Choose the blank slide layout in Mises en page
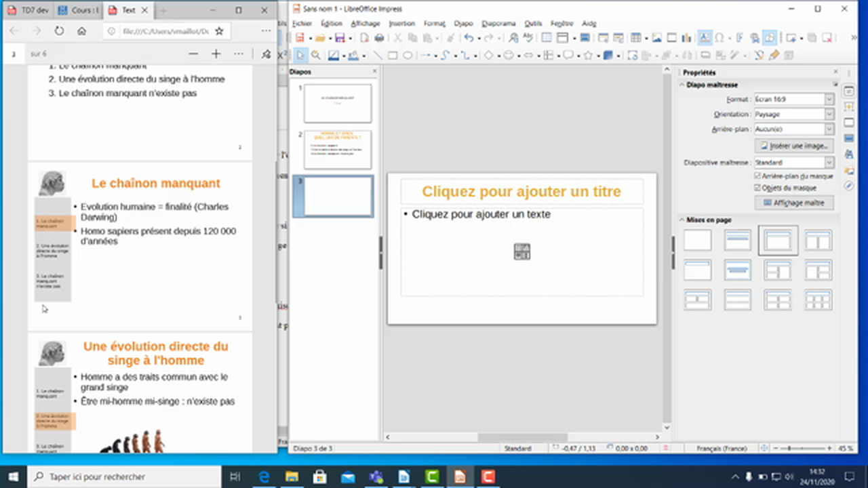Viewport: 868px width, 488px height. pyautogui.click(x=698, y=240)
